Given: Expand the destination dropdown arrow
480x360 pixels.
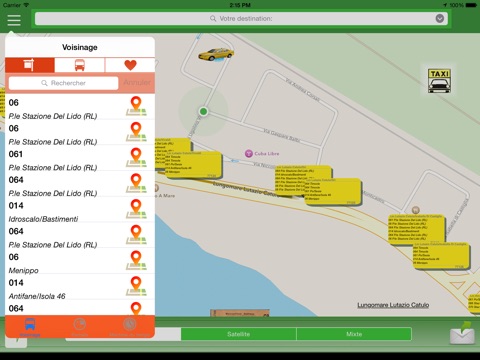Looking at the screenshot, I should coord(440,19).
